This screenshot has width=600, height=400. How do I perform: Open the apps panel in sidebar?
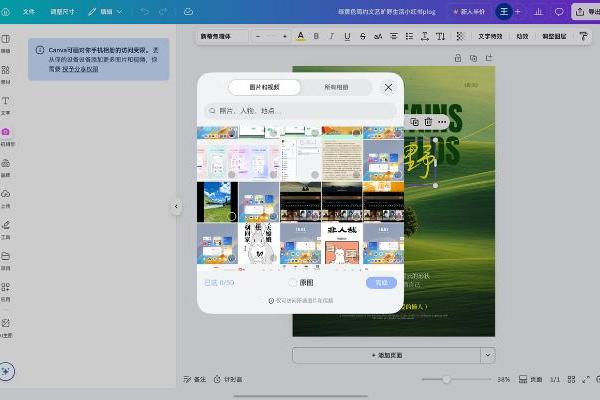tap(5, 292)
